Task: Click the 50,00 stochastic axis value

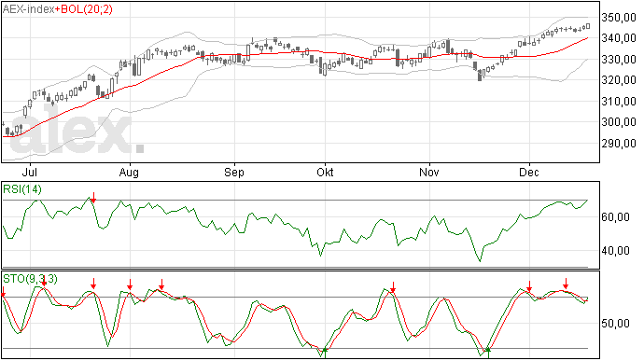Action: 615,324
